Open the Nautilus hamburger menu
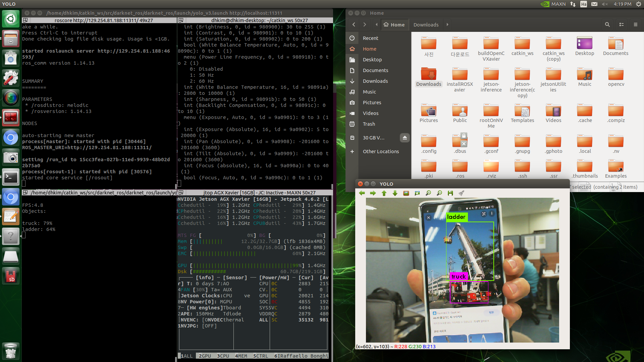644x362 pixels. pos(636,24)
